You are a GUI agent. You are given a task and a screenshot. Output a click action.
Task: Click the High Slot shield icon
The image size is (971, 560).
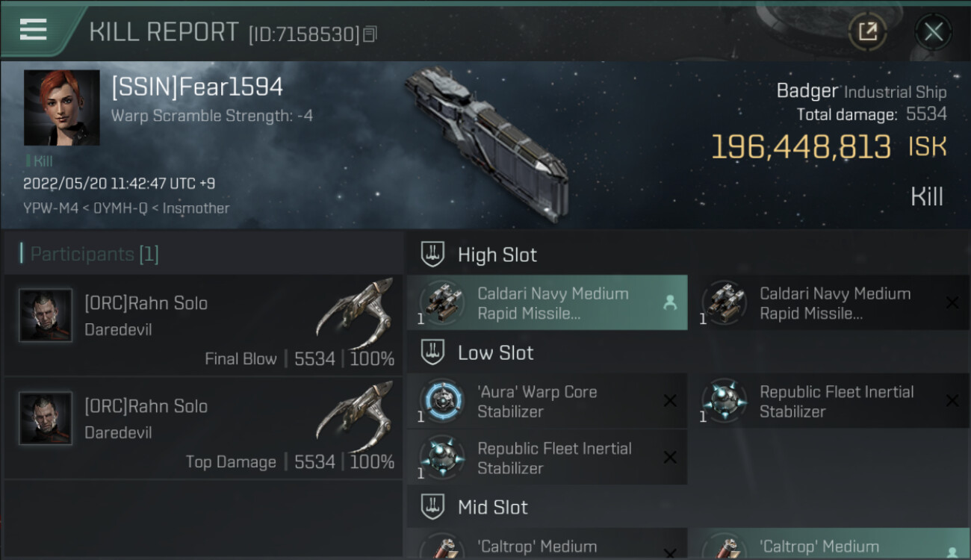click(433, 255)
